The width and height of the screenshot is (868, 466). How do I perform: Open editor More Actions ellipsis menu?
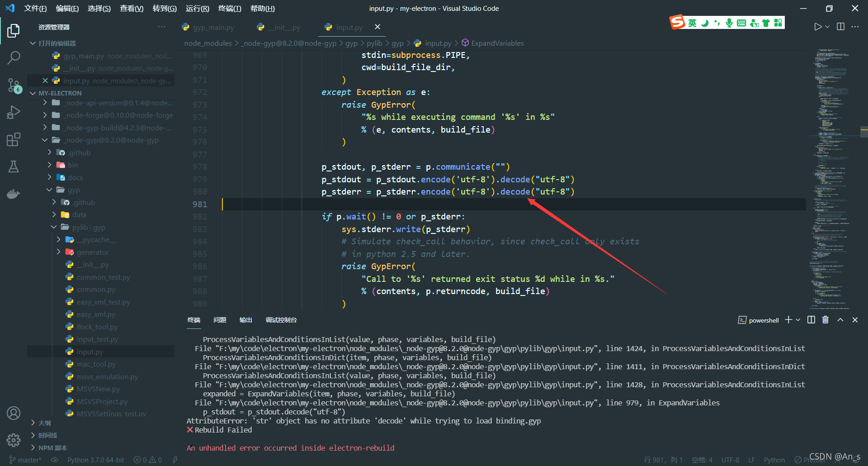pos(855,27)
